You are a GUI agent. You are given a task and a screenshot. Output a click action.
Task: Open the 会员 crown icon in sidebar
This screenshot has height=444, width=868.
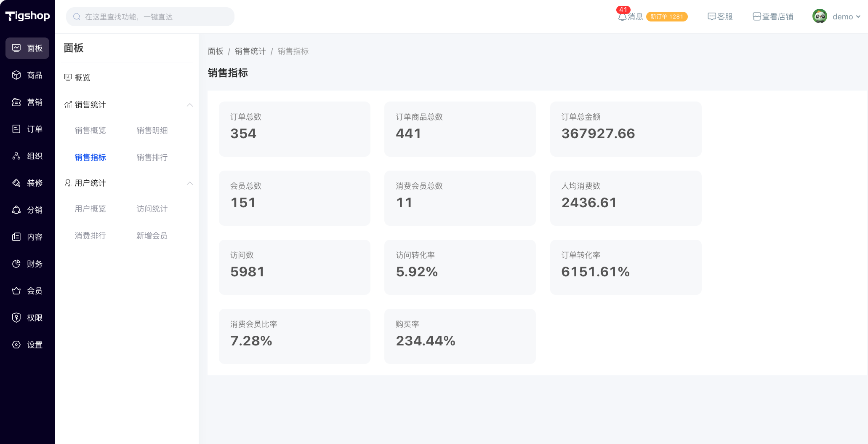(16, 291)
